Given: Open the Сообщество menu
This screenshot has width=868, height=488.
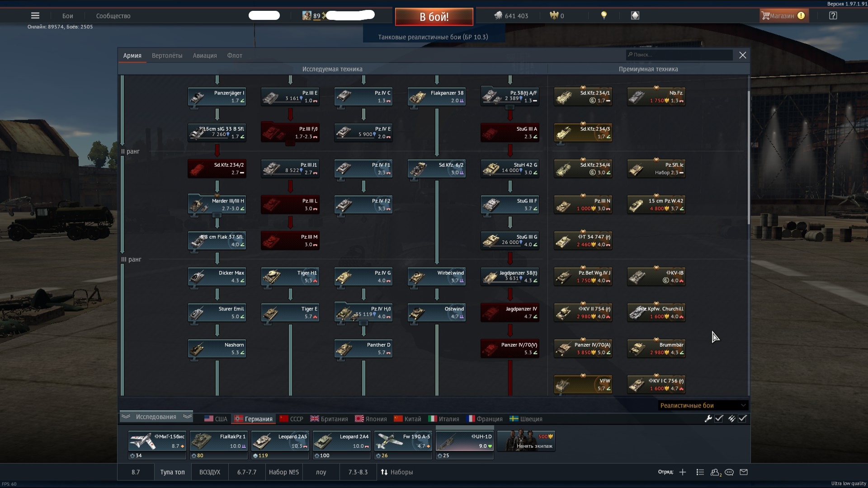Looking at the screenshot, I should click(x=113, y=16).
